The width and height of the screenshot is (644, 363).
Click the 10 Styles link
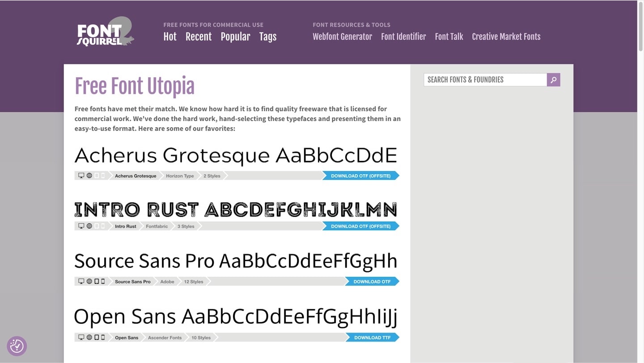click(x=201, y=338)
